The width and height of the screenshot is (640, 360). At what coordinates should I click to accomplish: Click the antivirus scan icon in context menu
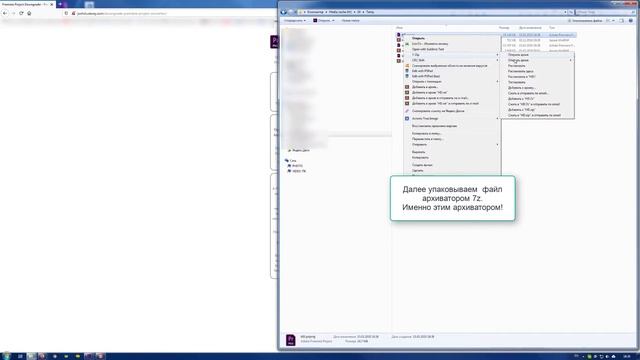coord(407,66)
